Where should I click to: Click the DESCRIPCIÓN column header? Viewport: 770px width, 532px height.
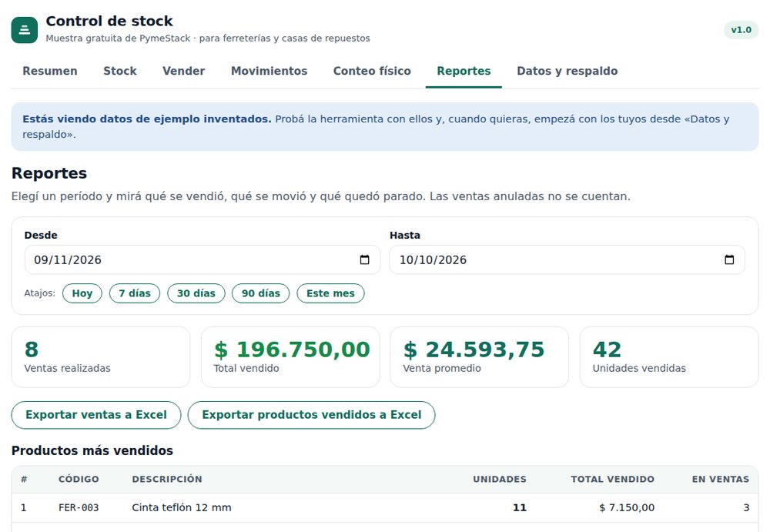click(167, 479)
